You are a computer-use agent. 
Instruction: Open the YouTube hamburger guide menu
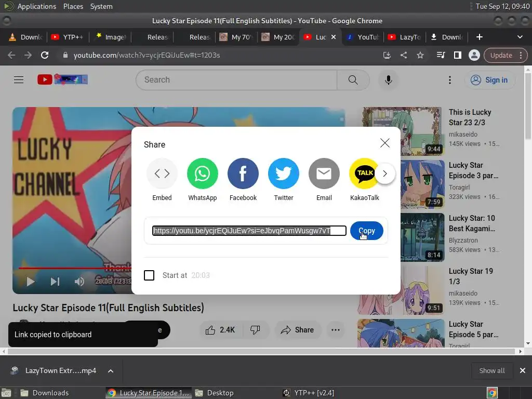(19, 79)
